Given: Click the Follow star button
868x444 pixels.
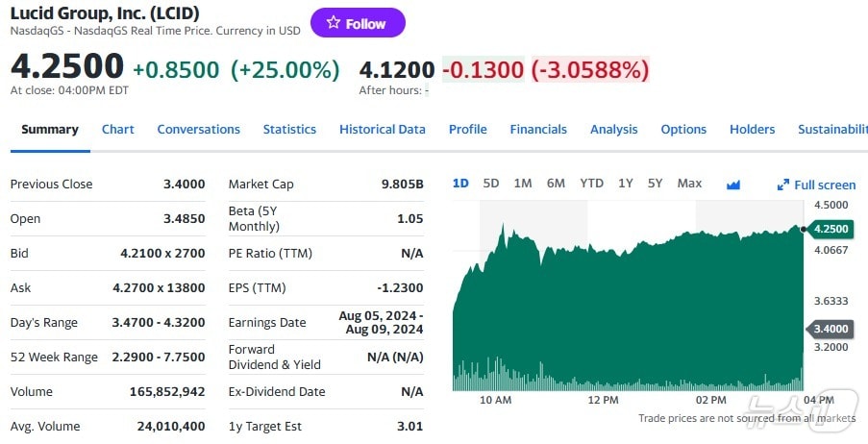Looking at the screenshot, I should click(x=358, y=23).
